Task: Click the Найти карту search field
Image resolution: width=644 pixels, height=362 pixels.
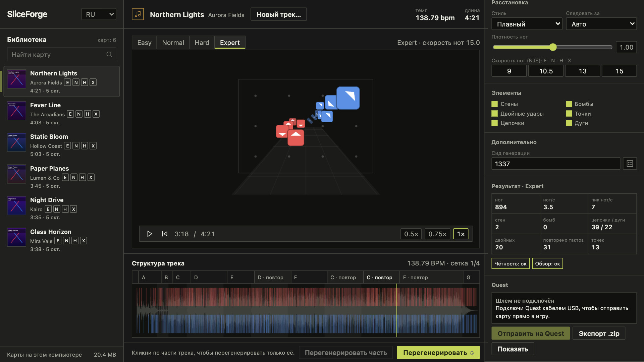Action: (62, 54)
